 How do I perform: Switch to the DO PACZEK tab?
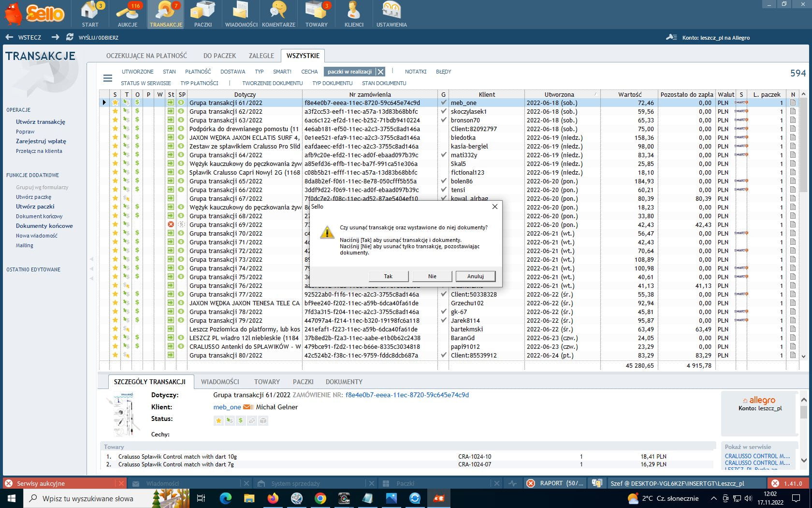[x=219, y=56]
